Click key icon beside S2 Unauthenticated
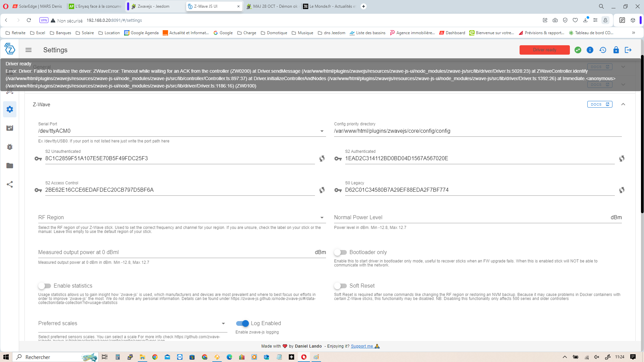Viewport: 644px width, 362px height. click(38, 159)
